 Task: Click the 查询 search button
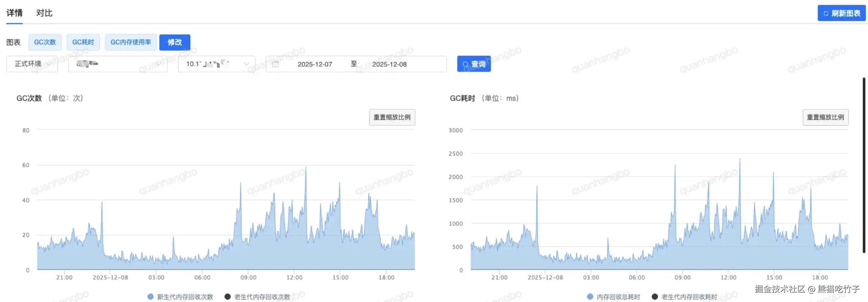click(x=474, y=64)
